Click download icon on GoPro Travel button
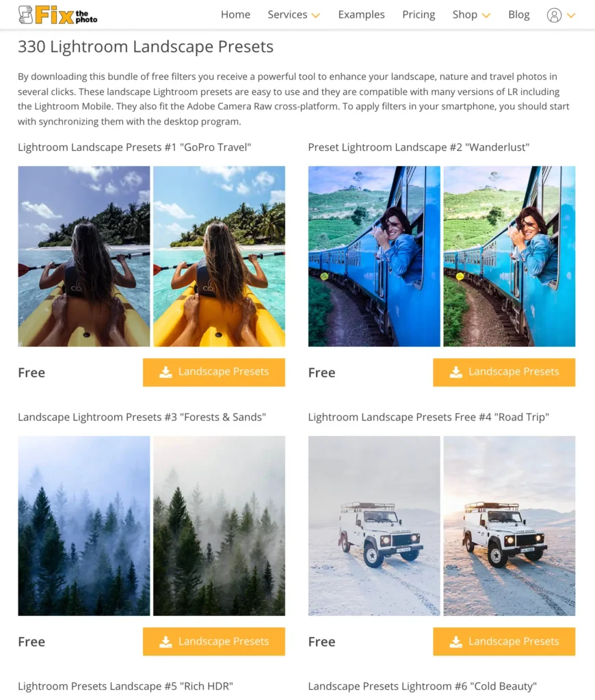 (x=166, y=372)
